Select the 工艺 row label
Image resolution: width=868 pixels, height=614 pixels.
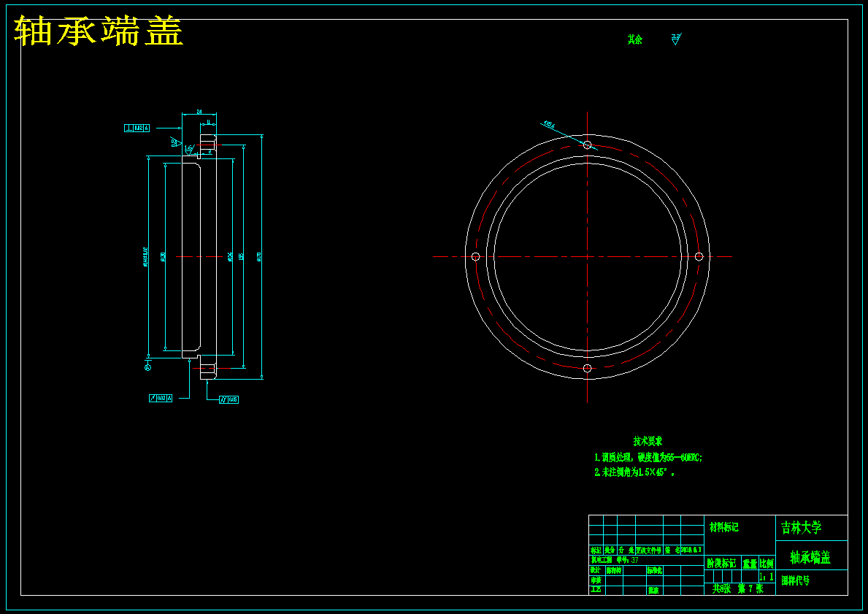tap(596, 590)
